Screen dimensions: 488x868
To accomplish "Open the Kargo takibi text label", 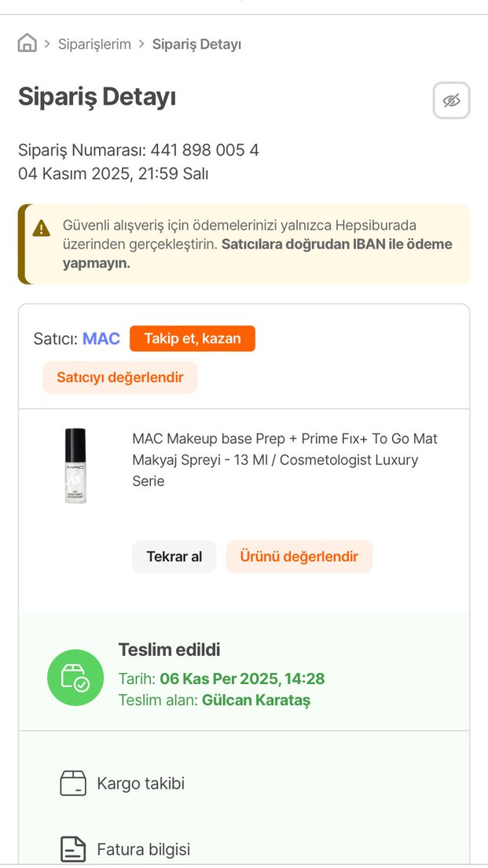I will tap(141, 783).
